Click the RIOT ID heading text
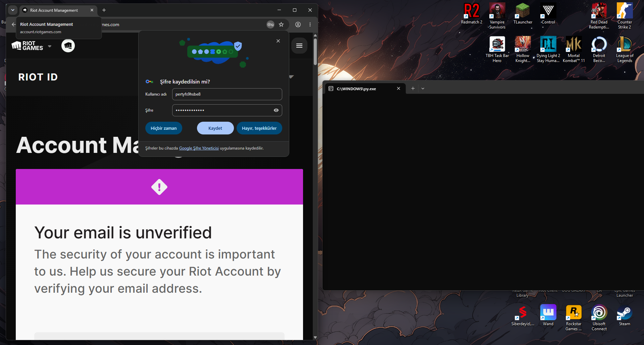The width and height of the screenshot is (644, 345). click(38, 77)
